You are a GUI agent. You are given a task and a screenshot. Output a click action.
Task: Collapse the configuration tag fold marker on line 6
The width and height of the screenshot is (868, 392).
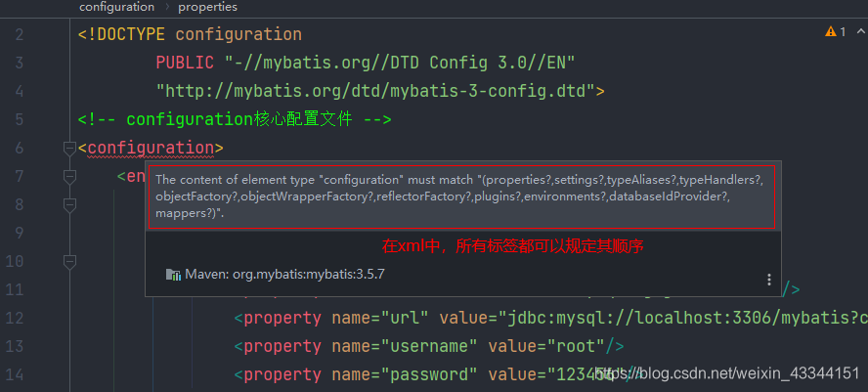pos(69,149)
